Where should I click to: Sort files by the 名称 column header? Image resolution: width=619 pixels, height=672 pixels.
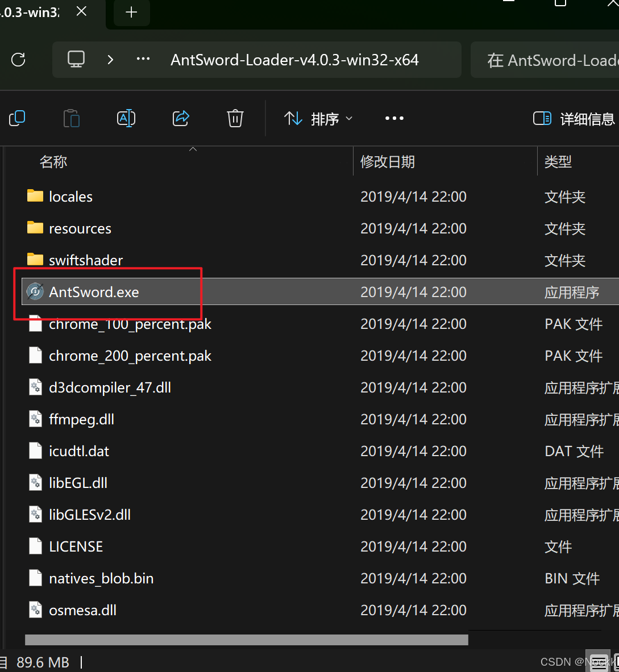[x=53, y=161]
